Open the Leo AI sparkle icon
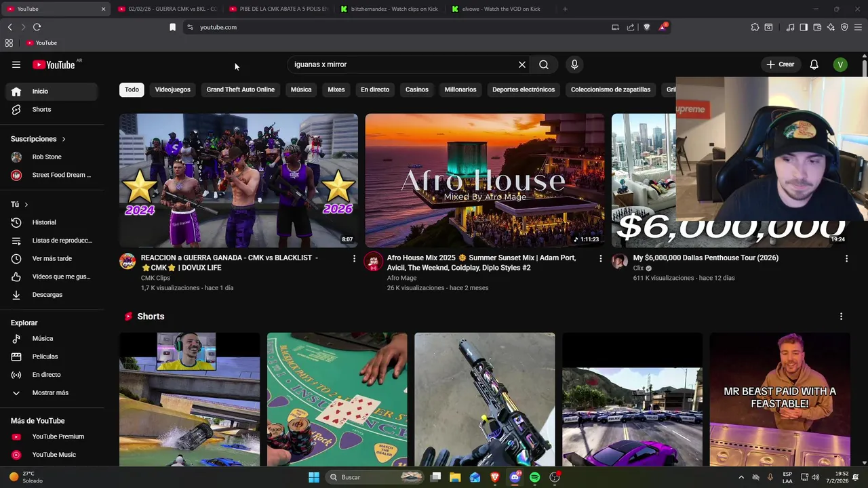This screenshot has height=488, width=868. pos(831,27)
